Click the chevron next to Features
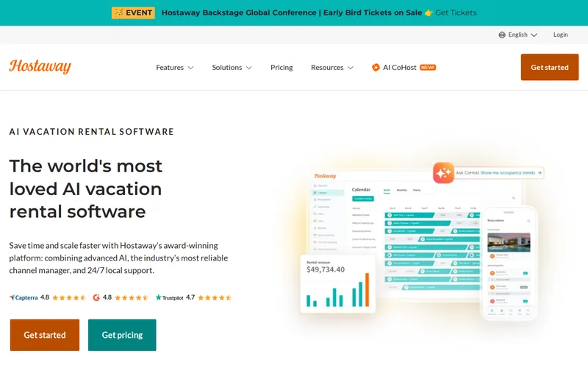The width and height of the screenshot is (588, 368). coord(190,68)
